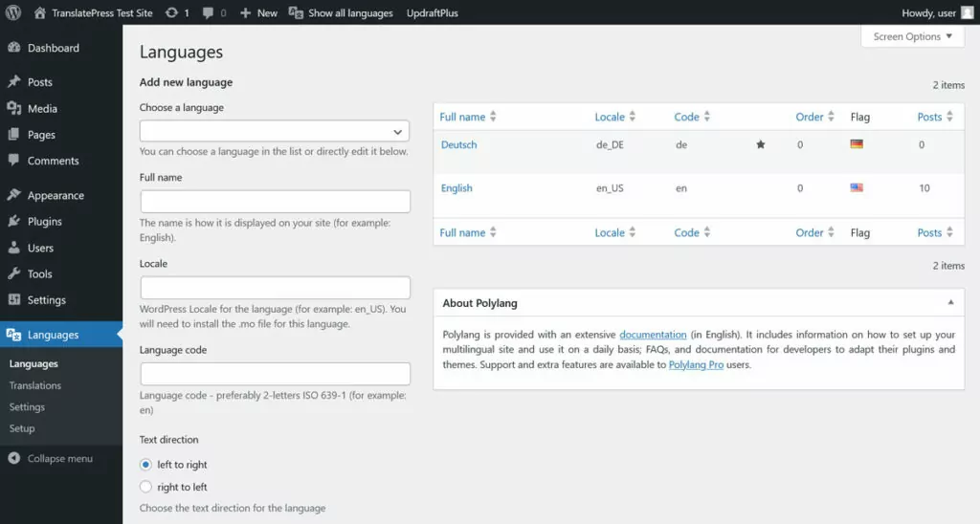Screen dimensions: 980x524
Task: Sort by Locale in table footer
Action: click(x=615, y=232)
